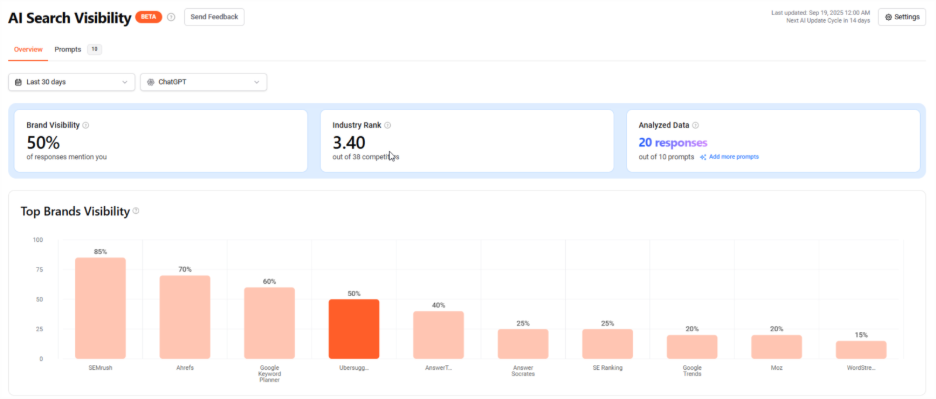This screenshot has height=399, width=936.
Task: Click the Google Trends bar
Action: (x=692, y=347)
